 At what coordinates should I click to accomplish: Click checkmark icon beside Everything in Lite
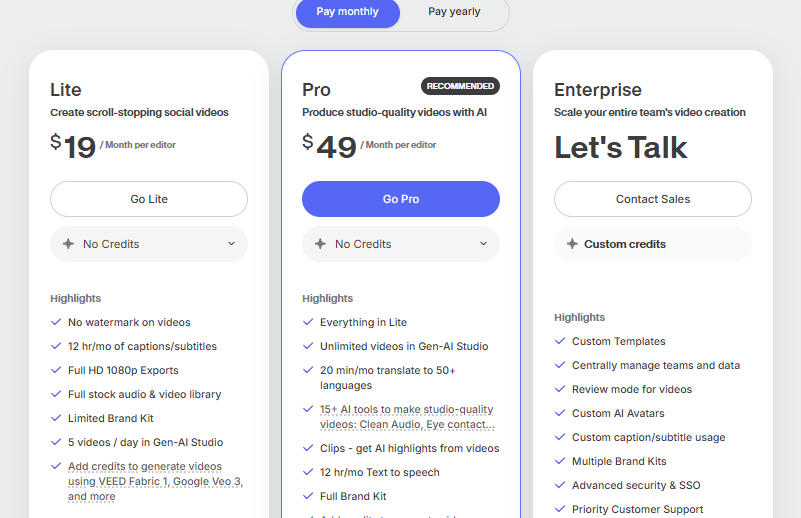[x=308, y=322]
